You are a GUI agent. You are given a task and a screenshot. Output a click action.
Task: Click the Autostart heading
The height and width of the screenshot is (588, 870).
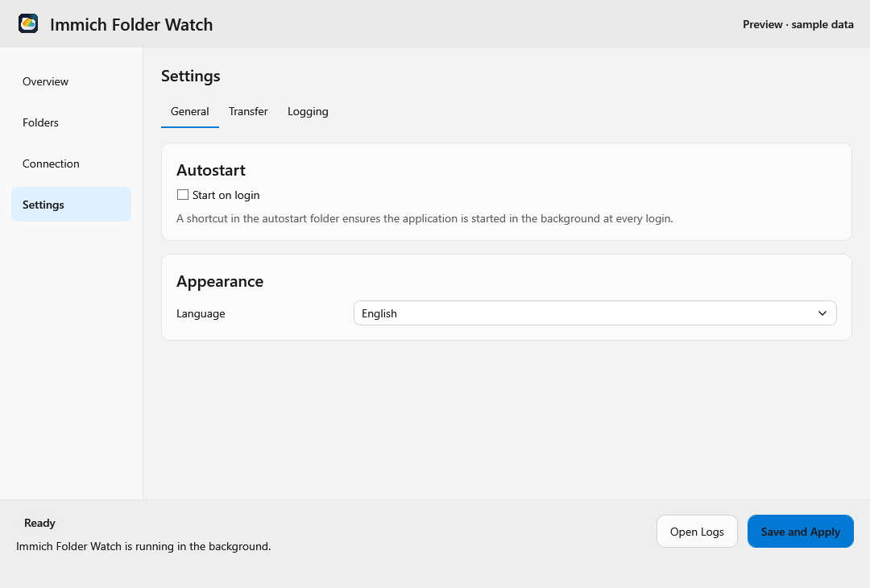coord(211,170)
